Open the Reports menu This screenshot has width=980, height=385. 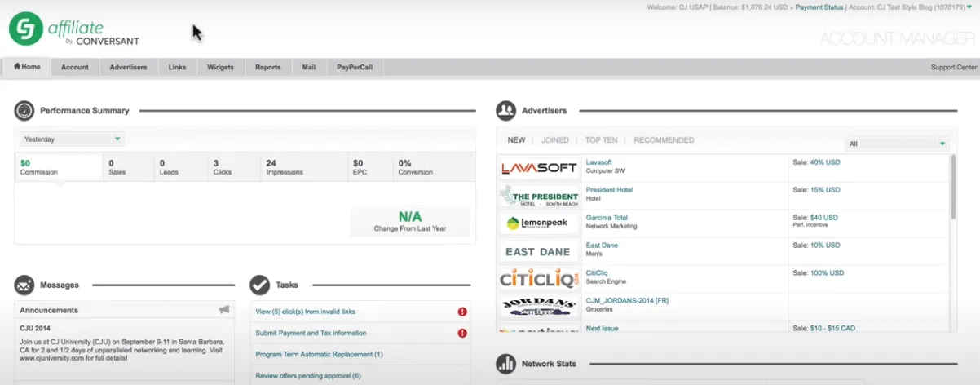point(268,67)
